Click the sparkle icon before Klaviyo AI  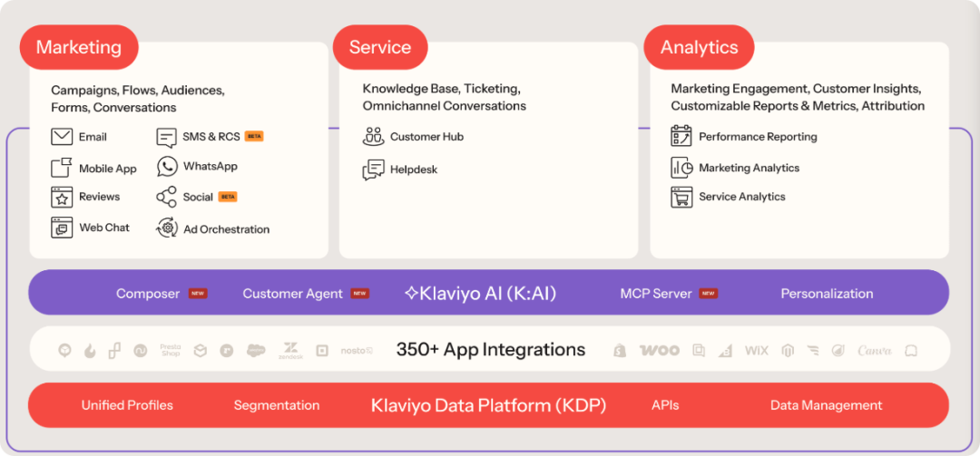coord(411,293)
